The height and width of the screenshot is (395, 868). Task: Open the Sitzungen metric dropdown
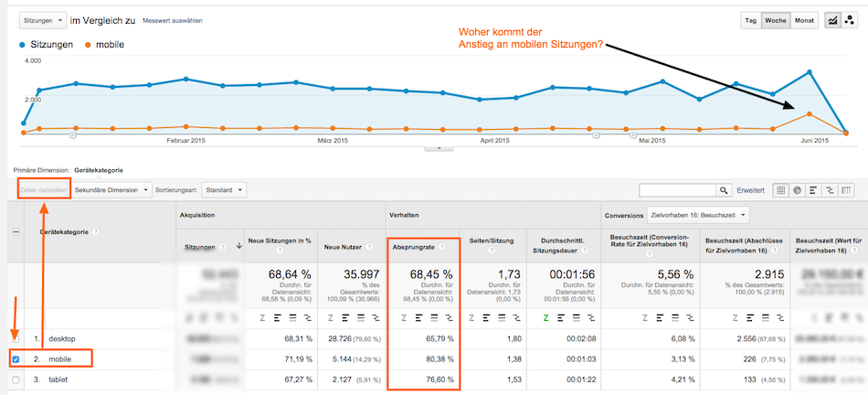pos(42,19)
